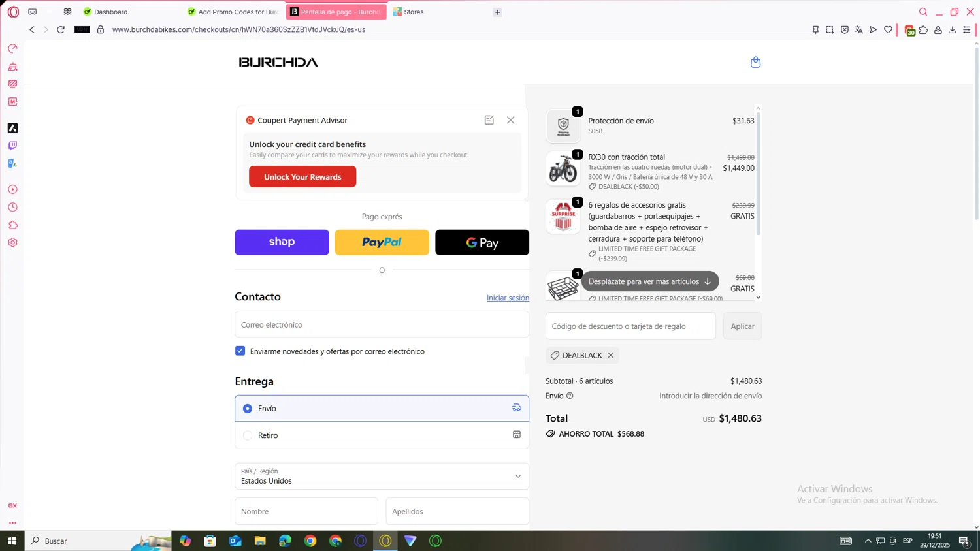
Task: Switch to Add Promo Codes tab
Action: click(233, 12)
